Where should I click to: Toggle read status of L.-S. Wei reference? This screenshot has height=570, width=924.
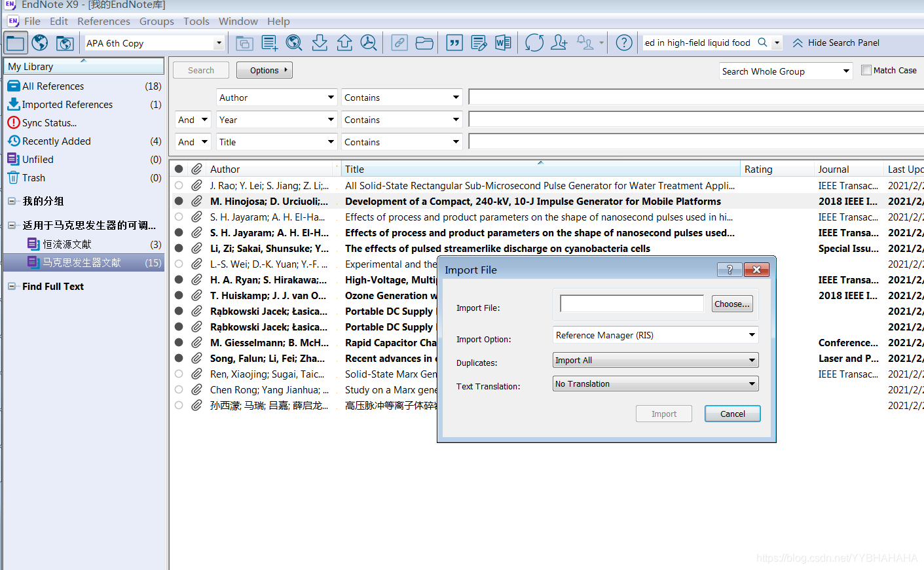(179, 264)
